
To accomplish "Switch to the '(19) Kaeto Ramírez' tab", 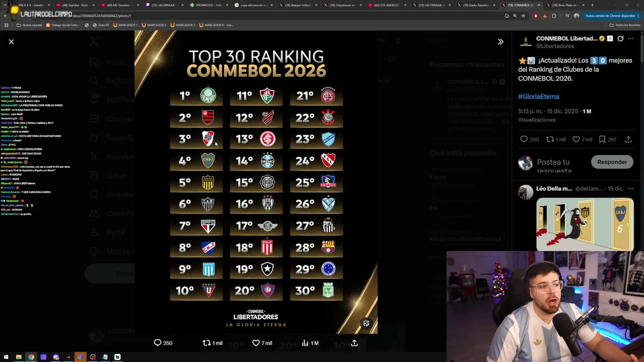I will (475, 5).
